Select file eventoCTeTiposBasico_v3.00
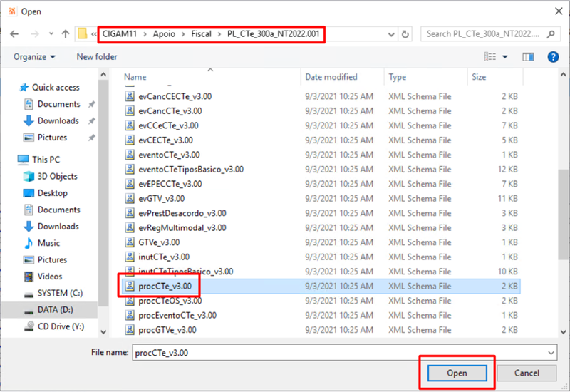The height and width of the screenshot is (392, 570). [321, 169]
